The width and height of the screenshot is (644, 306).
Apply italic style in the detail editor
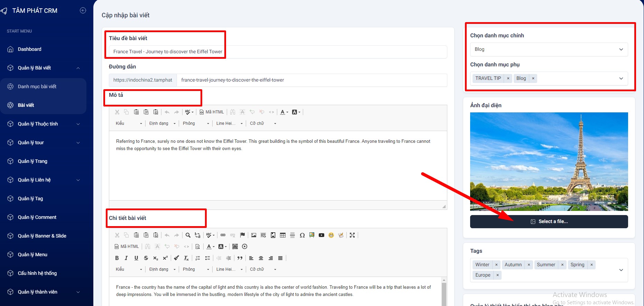pos(126,258)
